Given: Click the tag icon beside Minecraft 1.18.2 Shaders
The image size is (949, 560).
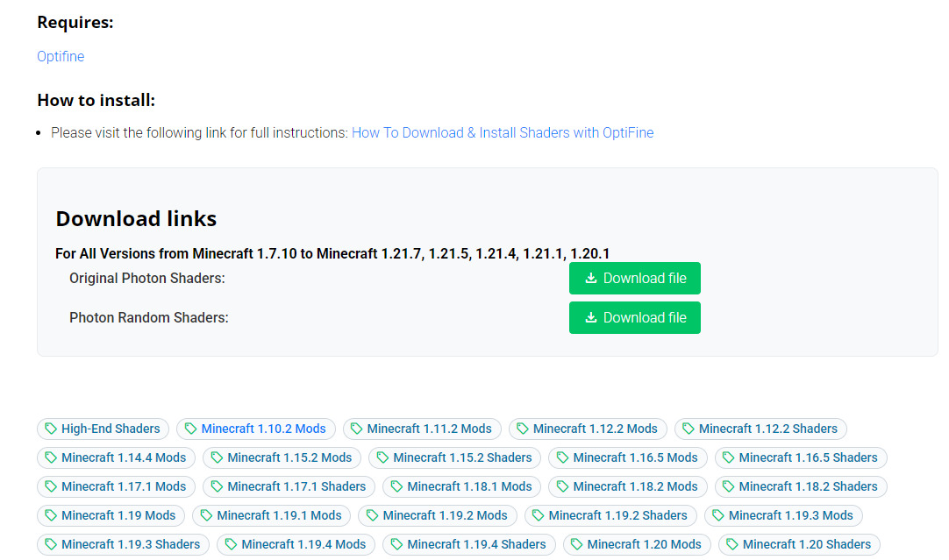Looking at the screenshot, I should click(728, 487).
